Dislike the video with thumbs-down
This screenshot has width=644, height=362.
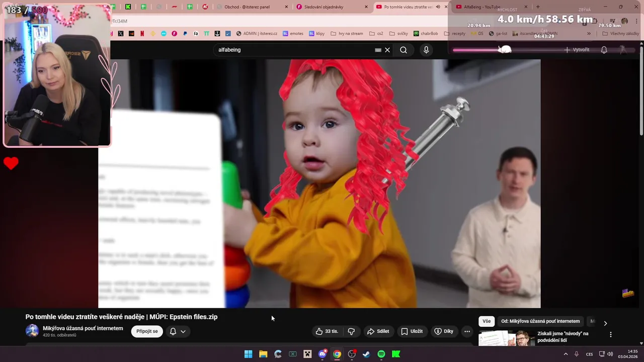[x=351, y=331]
